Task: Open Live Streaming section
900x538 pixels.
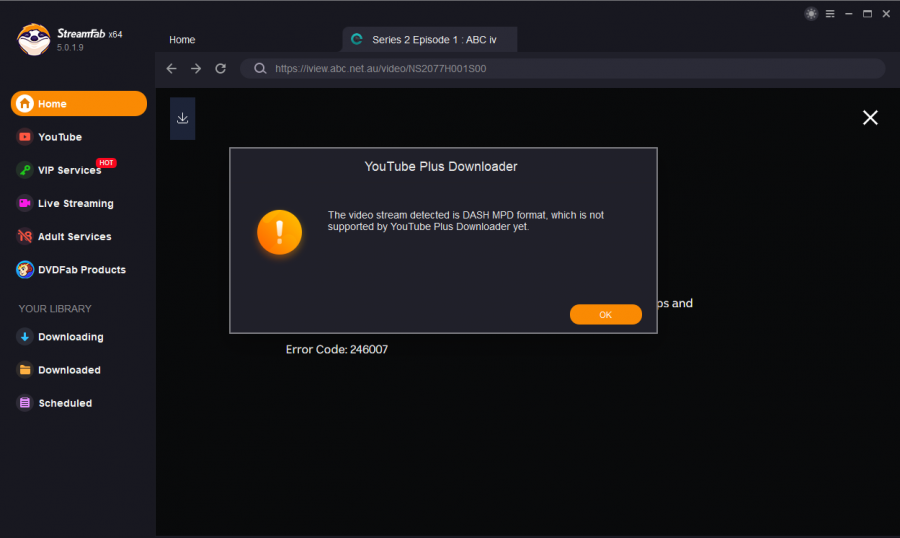Action: click(x=75, y=203)
